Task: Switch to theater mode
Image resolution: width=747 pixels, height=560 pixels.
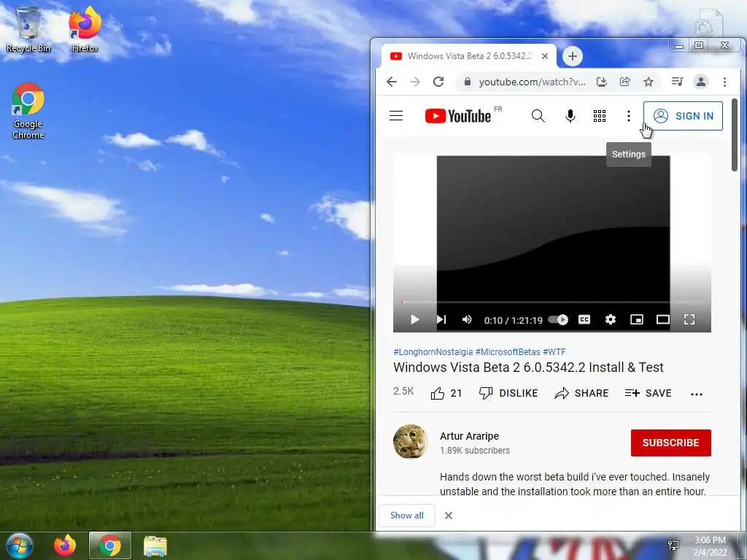Action: 662,319
